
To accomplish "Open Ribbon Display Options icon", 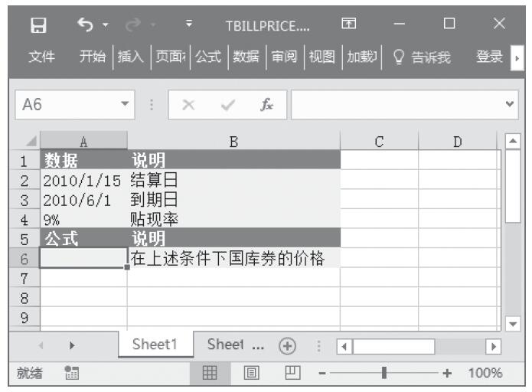I will 348,24.
